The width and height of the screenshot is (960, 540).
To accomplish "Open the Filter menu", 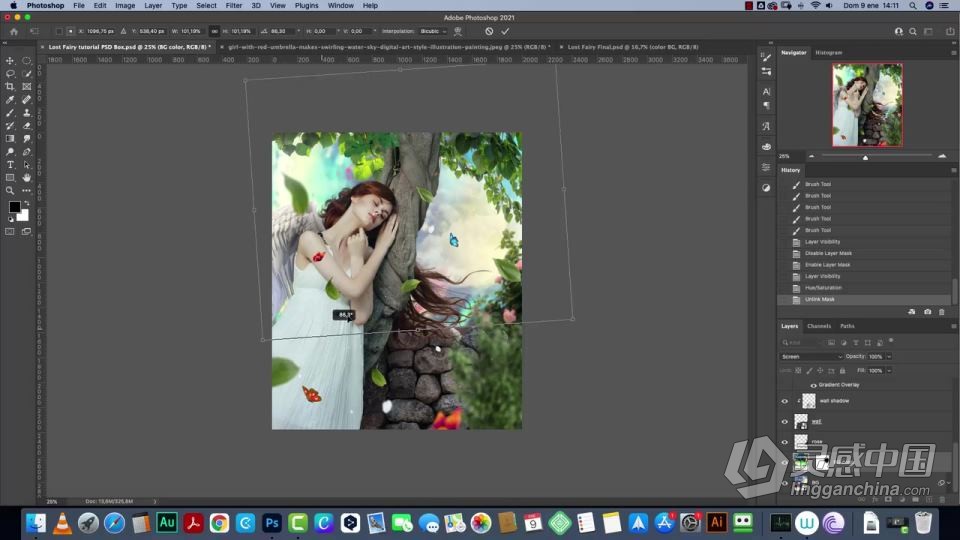I will [234, 5].
